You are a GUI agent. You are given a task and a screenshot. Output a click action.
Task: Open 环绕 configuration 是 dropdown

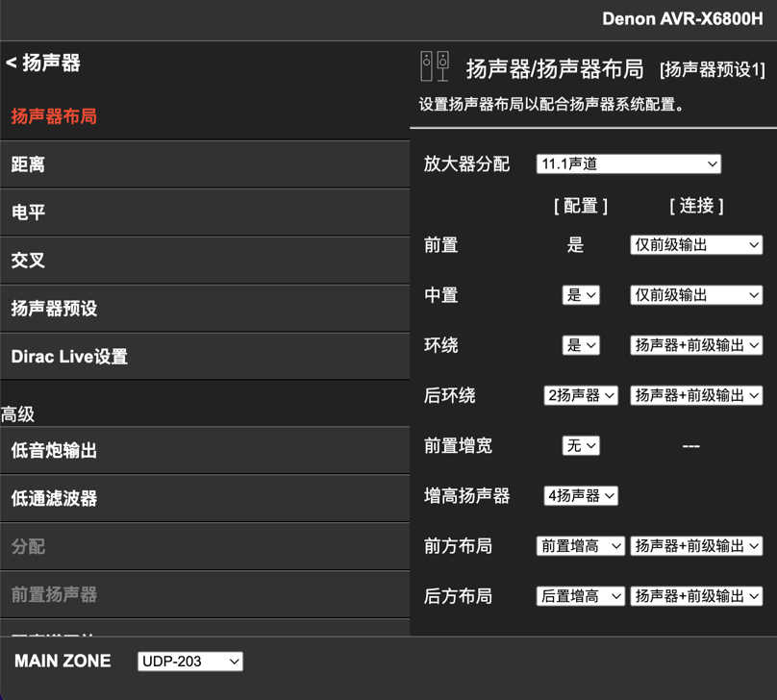[581, 345]
